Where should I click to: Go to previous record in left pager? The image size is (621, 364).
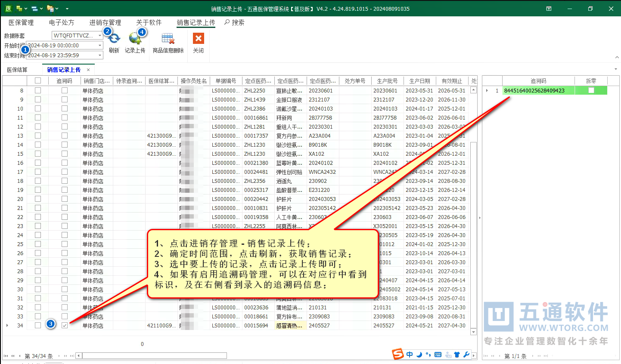tap(20, 356)
